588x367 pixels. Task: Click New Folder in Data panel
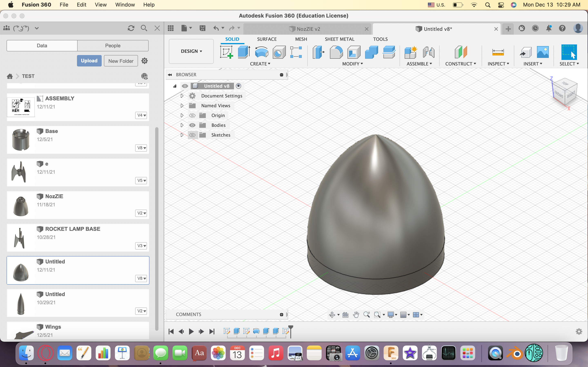pyautogui.click(x=120, y=61)
